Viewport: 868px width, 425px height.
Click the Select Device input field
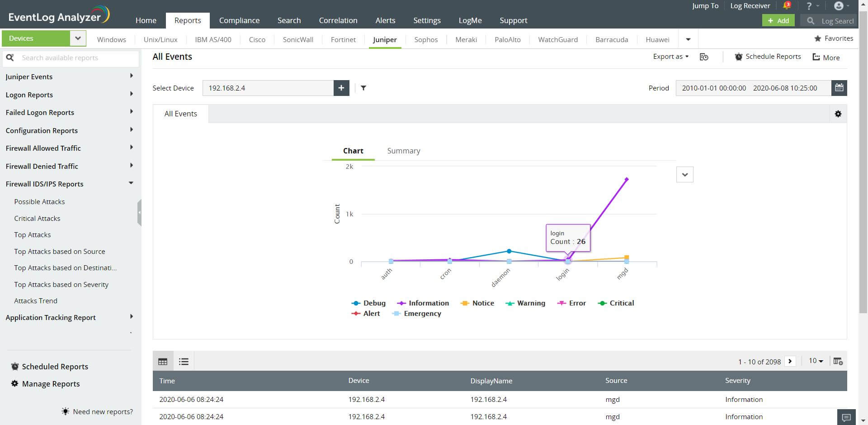(x=268, y=88)
